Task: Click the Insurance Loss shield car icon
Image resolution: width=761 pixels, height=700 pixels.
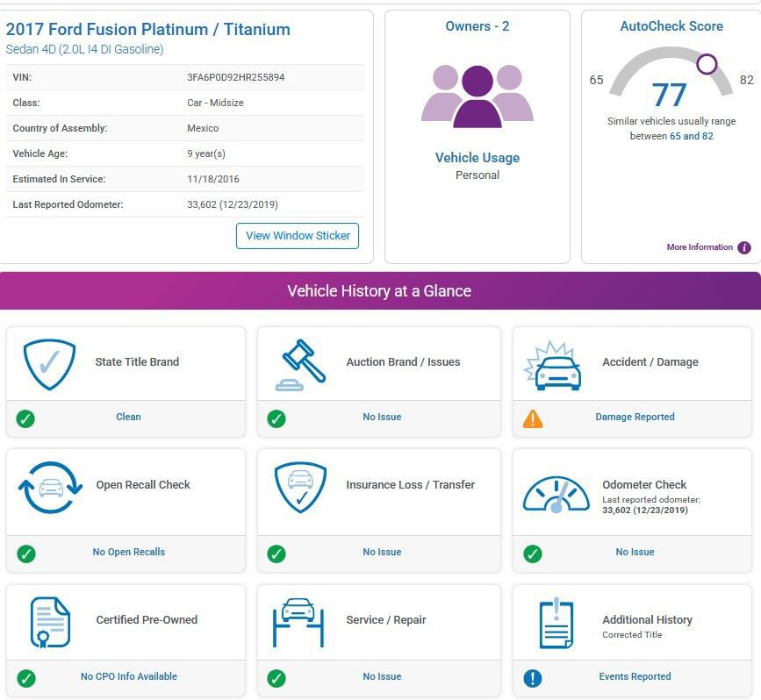Action: (300, 487)
